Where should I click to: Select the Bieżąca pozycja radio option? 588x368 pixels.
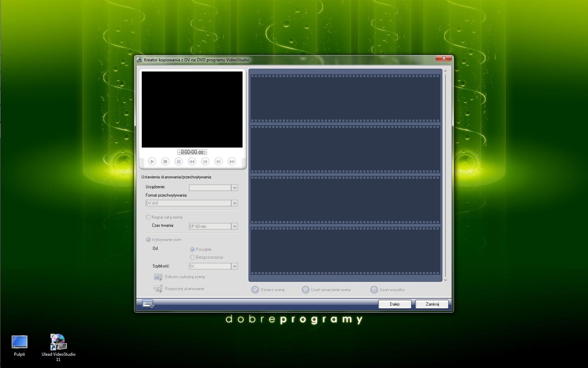[x=192, y=257]
